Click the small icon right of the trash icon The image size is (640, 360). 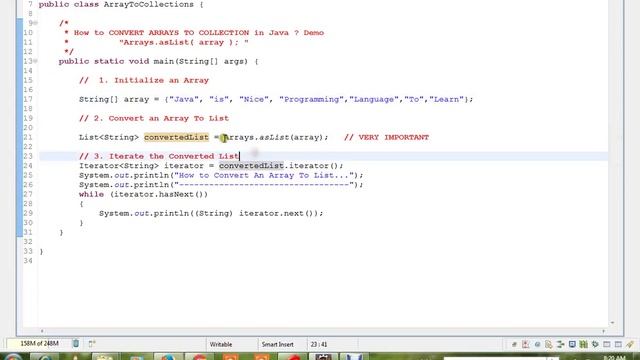pos(92,344)
